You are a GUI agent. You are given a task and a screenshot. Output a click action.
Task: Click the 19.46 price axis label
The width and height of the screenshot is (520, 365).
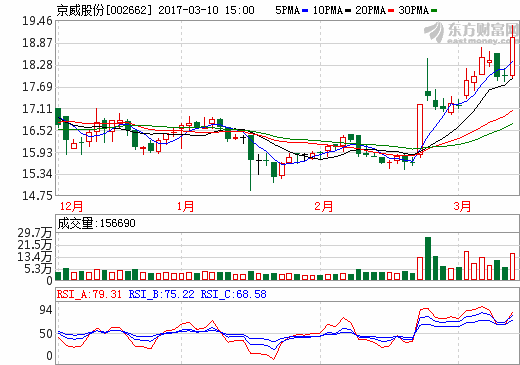click(37, 21)
